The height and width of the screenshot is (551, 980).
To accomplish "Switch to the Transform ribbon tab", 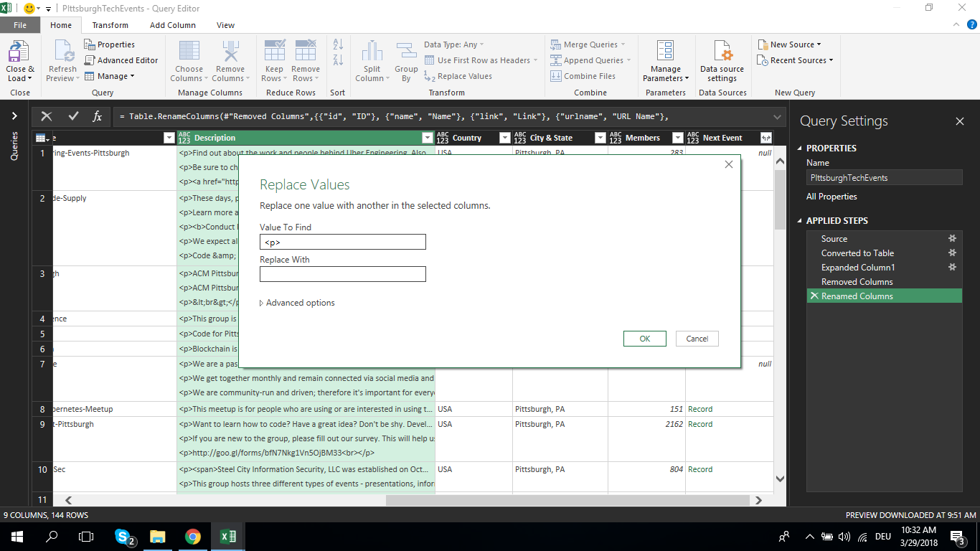I will [110, 24].
